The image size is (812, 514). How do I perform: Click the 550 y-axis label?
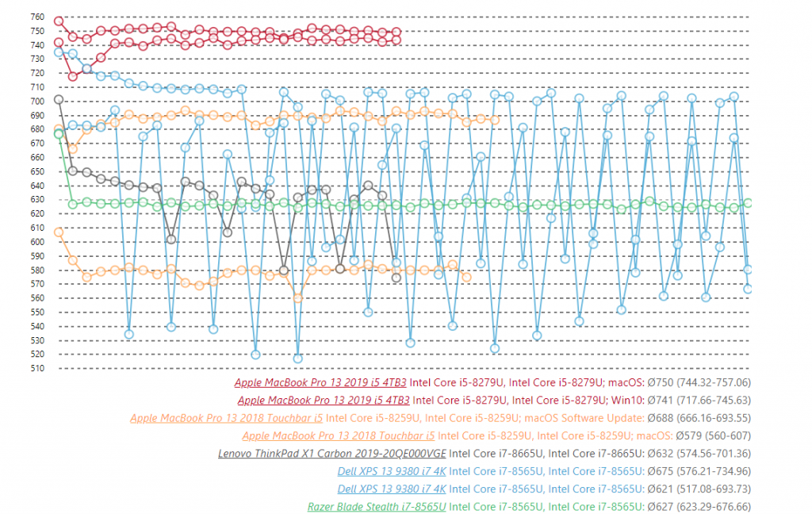[37, 313]
